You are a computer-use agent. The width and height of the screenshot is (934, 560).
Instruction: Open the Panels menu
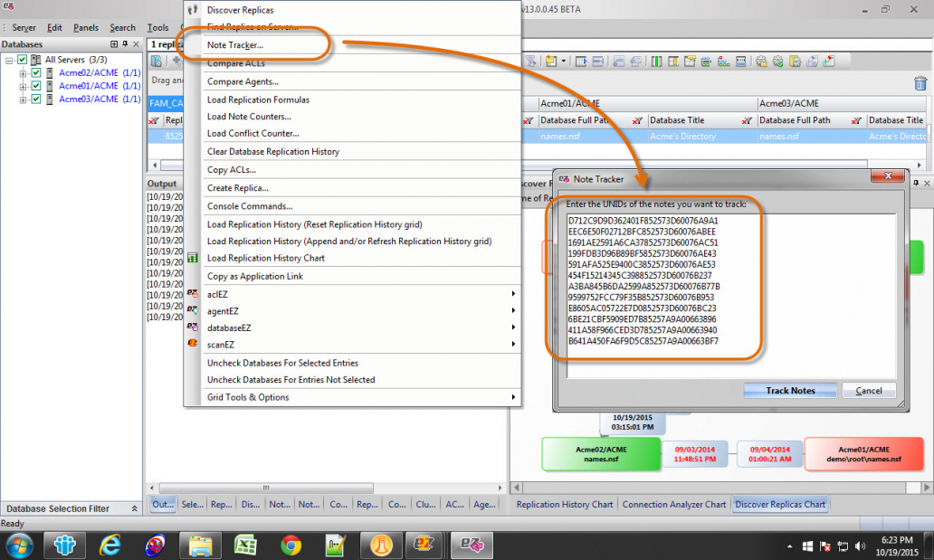click(86, 27)
